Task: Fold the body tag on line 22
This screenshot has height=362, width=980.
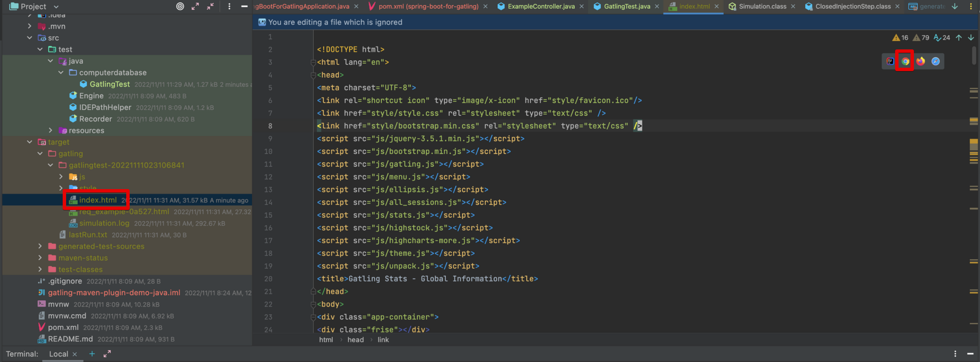Action: click(313, 305)
